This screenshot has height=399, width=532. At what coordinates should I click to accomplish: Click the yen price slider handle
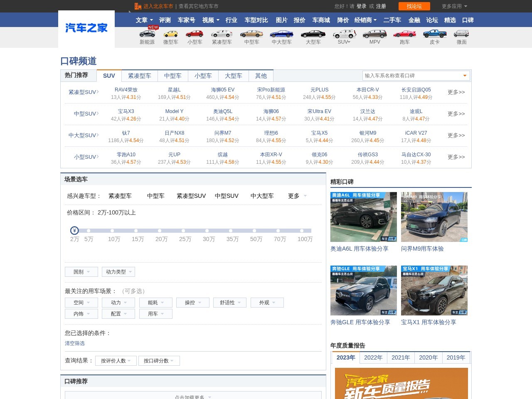[74, 231]
